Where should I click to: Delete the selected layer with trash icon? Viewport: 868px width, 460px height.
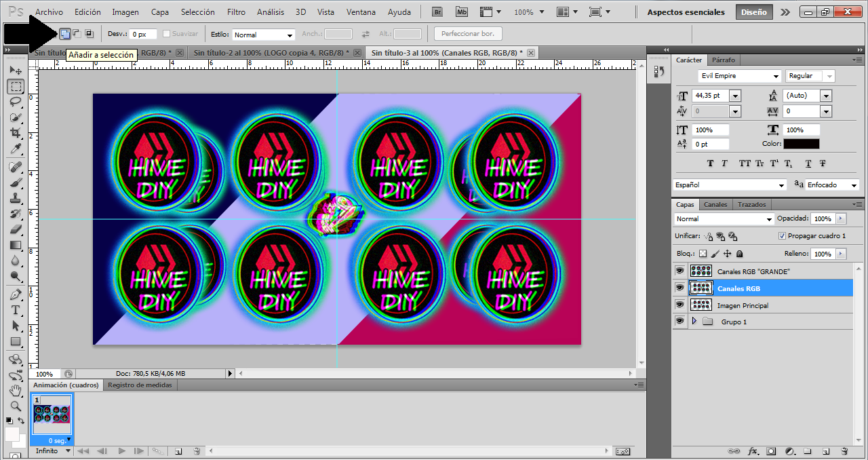coord(844,451)
